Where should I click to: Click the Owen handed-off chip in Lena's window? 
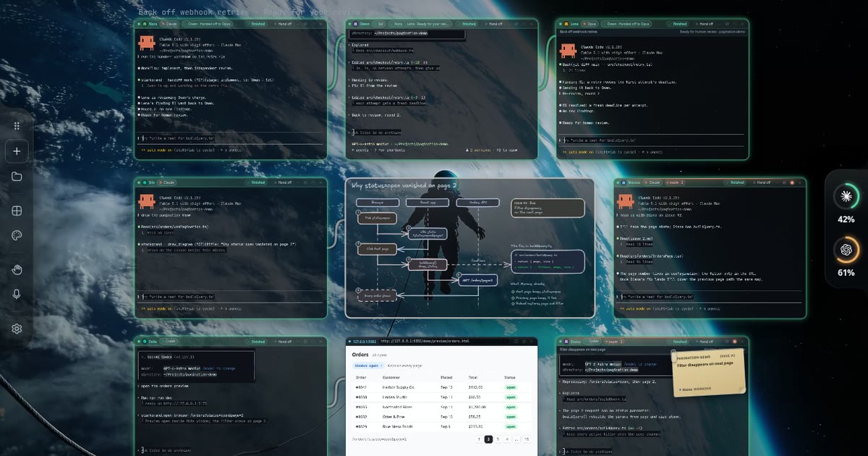click(628, 24)
